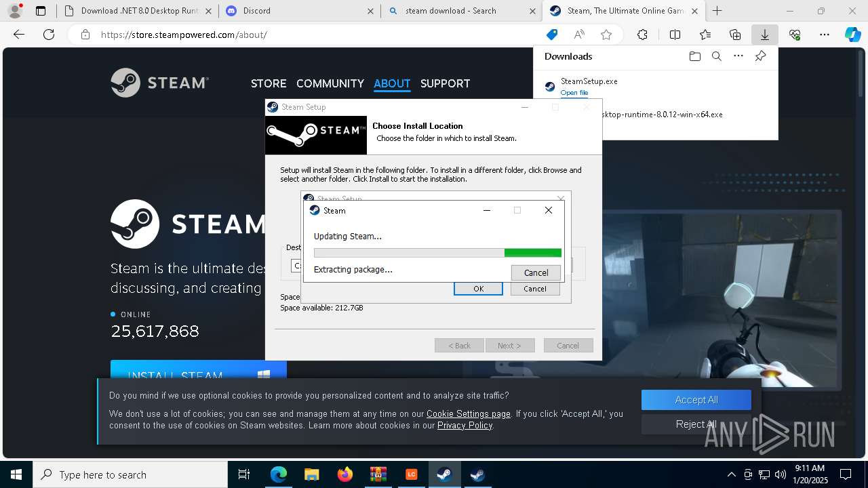Toggle split screen icon
Image resolution: width=868 pixels, height=488 pixels.
(x=675, y=35)
